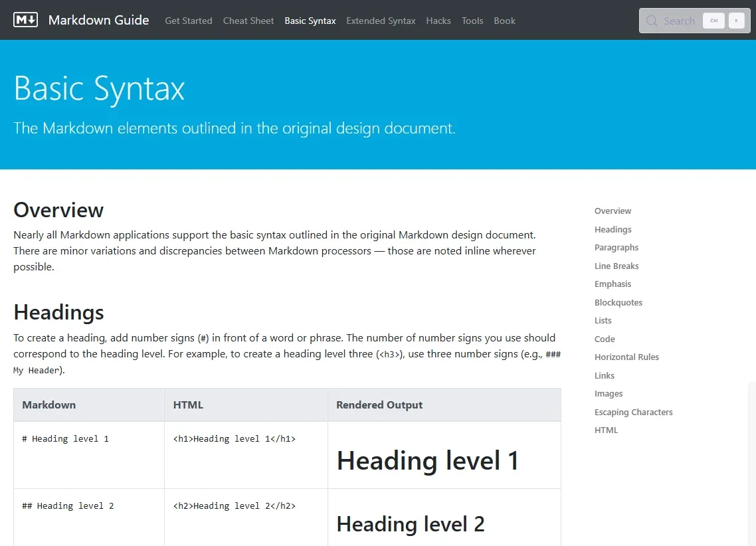Viewport: 756px width, 546px height.
Task: Jump to HTML in sidebar
Action: tap(606, 430)
